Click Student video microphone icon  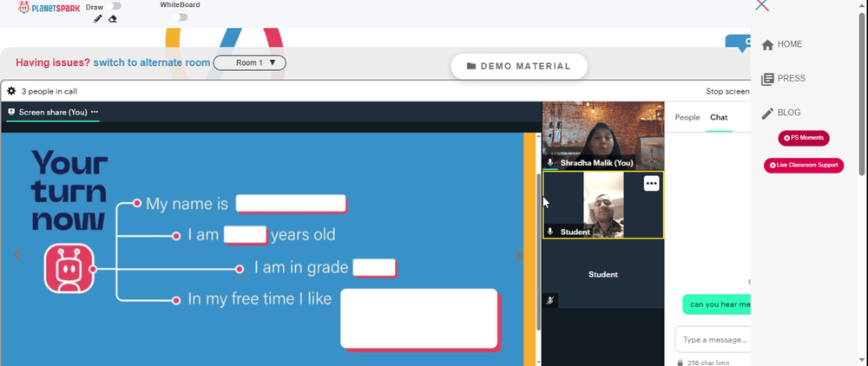click(549, 232)
